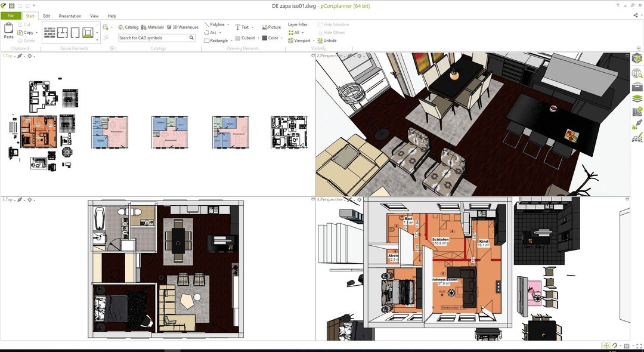Open the File menu
Image resolution: width=644 pixels, height=352 pixels.
[10, 16]
